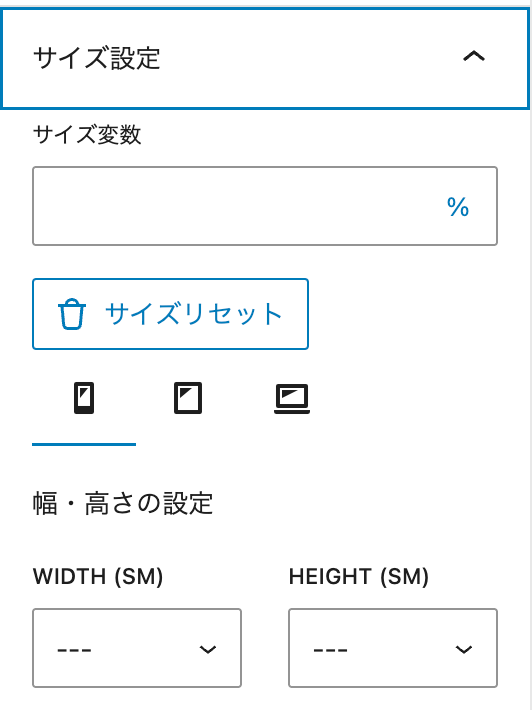Click the % unit selector
This screenshot has width=532, height=710.
pyautogui.click(x=458, y=207)
